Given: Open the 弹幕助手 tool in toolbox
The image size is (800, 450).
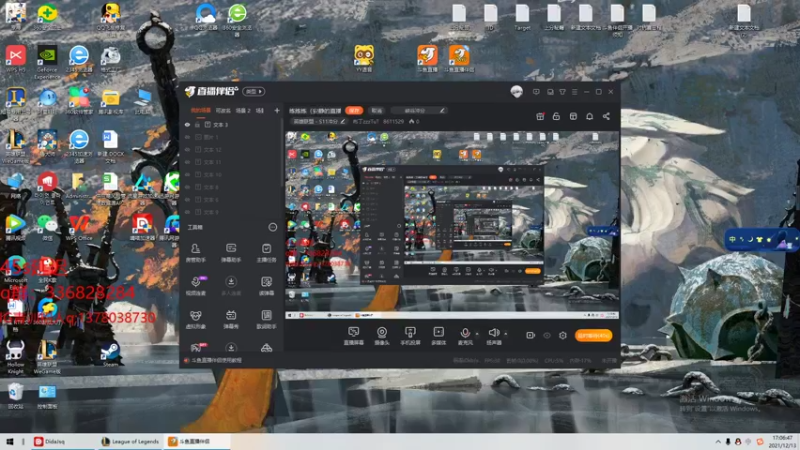Looking at the screenshot, I should tap(231, 253).
